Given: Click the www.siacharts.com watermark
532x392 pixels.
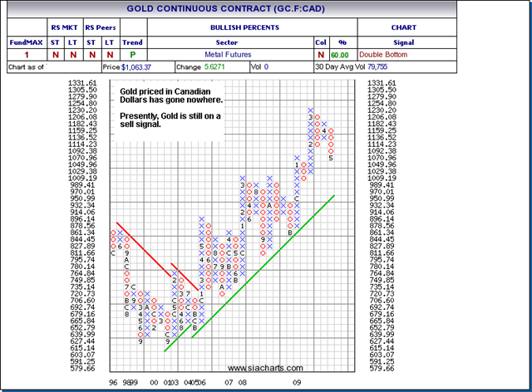Looking at the screenshot, I should point(265,368).
